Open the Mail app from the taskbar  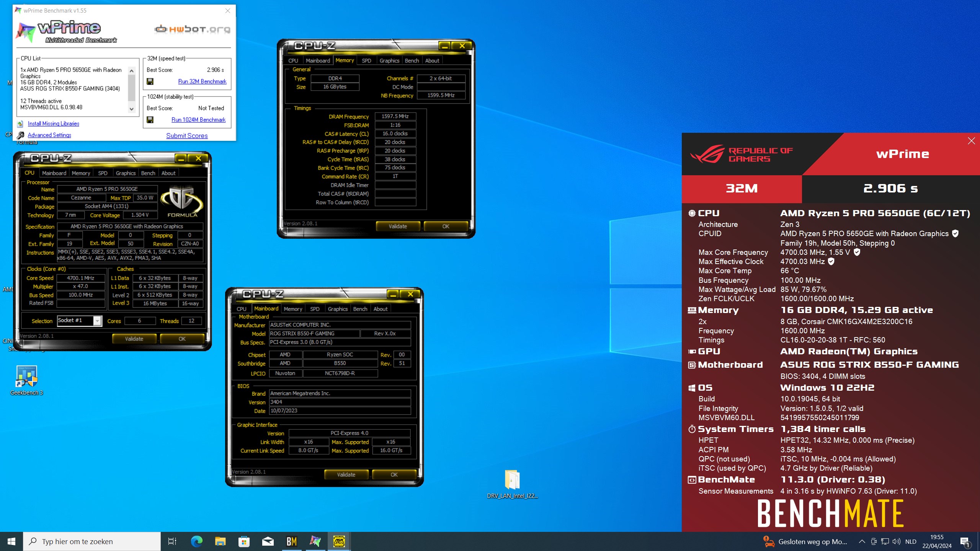268,541
